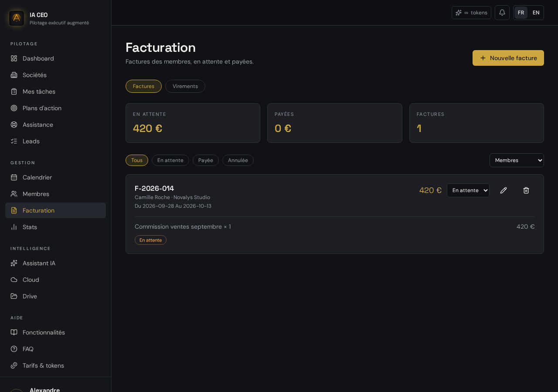
Task: Click the orange En attente status badge
Action: click(150, 240)
